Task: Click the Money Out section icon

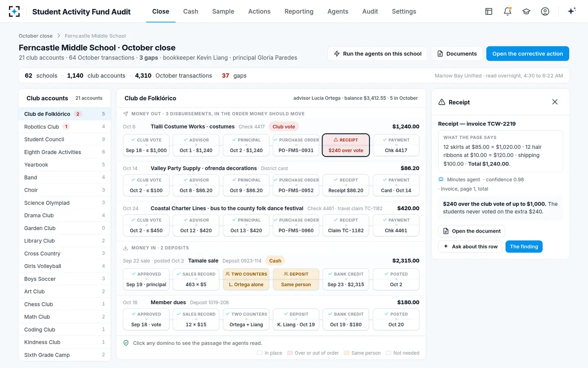Action: pos(126,114)
